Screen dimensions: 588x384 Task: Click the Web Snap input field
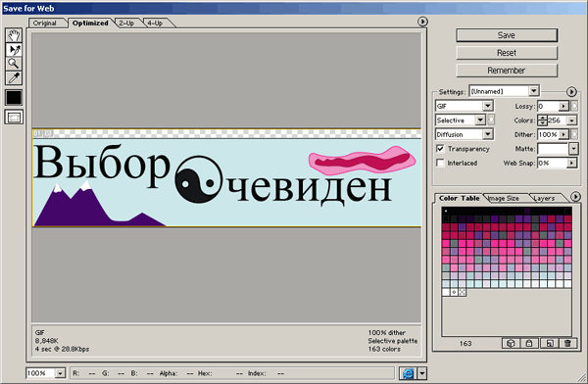click(x=553, y=164)
